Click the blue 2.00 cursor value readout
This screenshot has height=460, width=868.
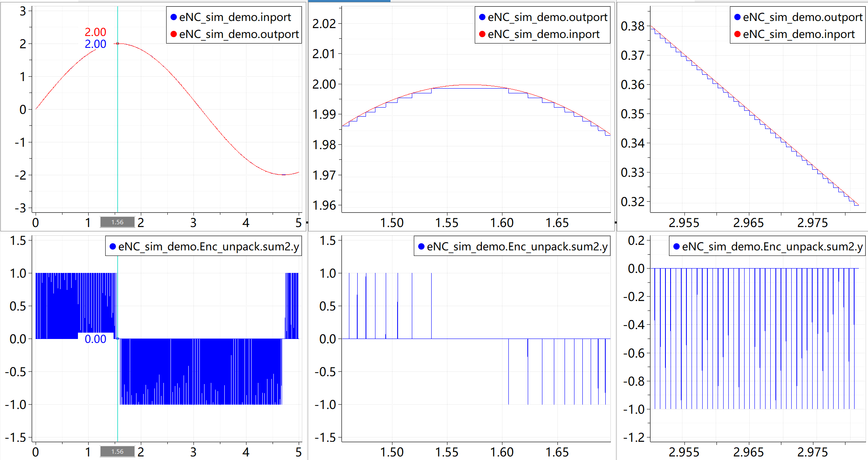[95, 44]
